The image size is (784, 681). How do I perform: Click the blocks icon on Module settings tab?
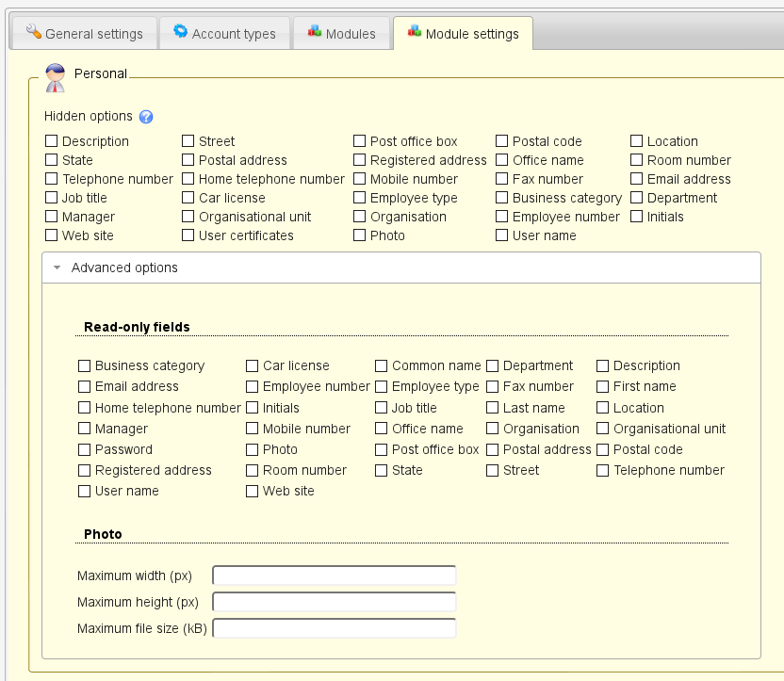tap(415, 32)
